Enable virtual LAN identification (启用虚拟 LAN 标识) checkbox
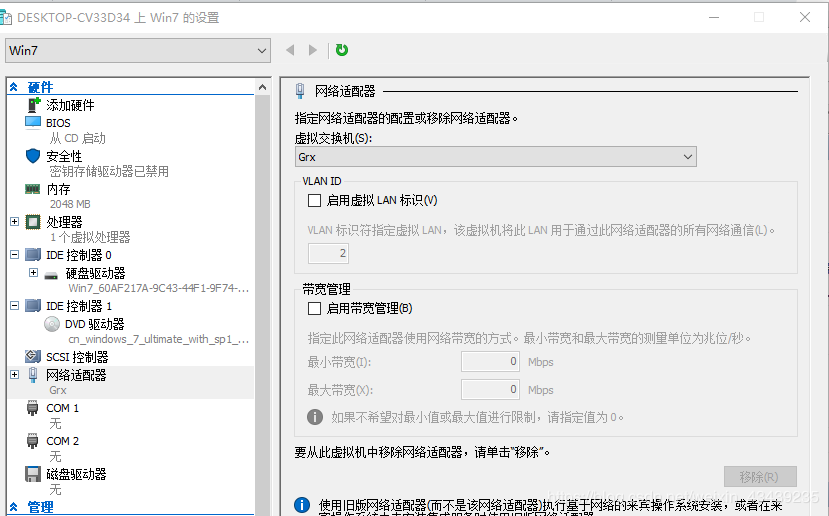Viewport: 829px width, 516px height. (315, 200)
